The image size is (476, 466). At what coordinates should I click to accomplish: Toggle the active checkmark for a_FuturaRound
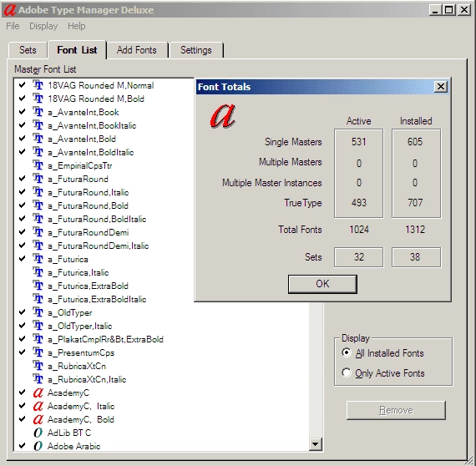[x=23, y=178]
